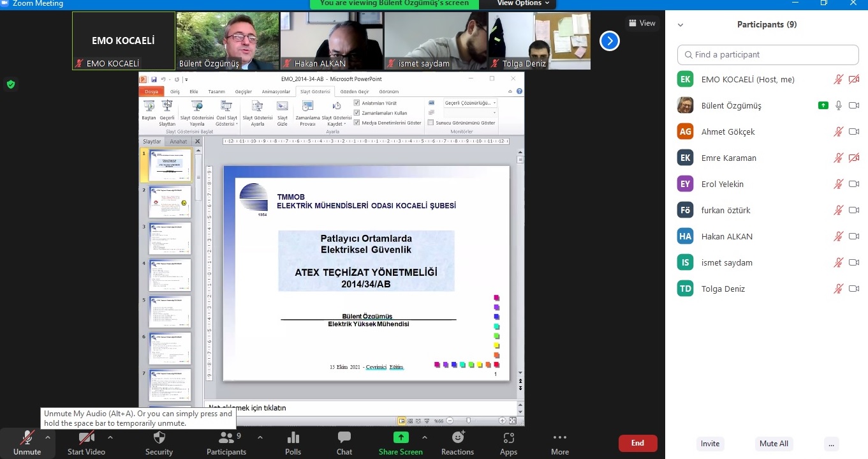Toggle Emre Karaman's muted microphone icon
The width and height of the screenshot is (868, 459).
point(839,158)
